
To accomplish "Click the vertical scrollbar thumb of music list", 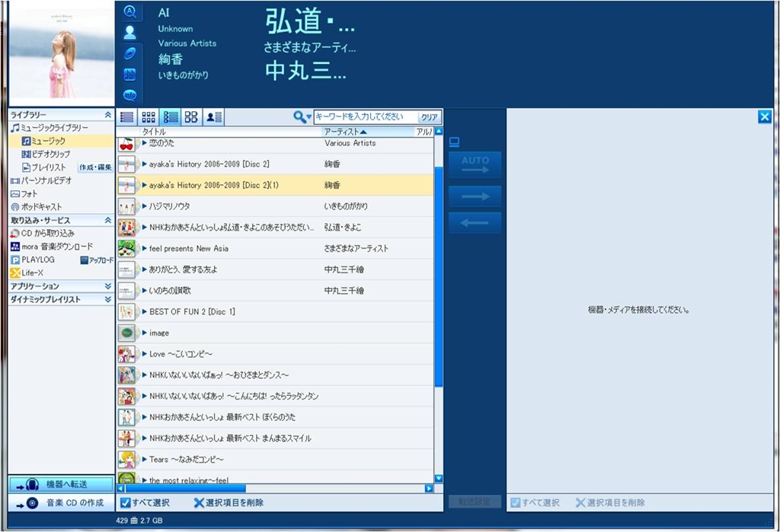I will coord(438,277).
